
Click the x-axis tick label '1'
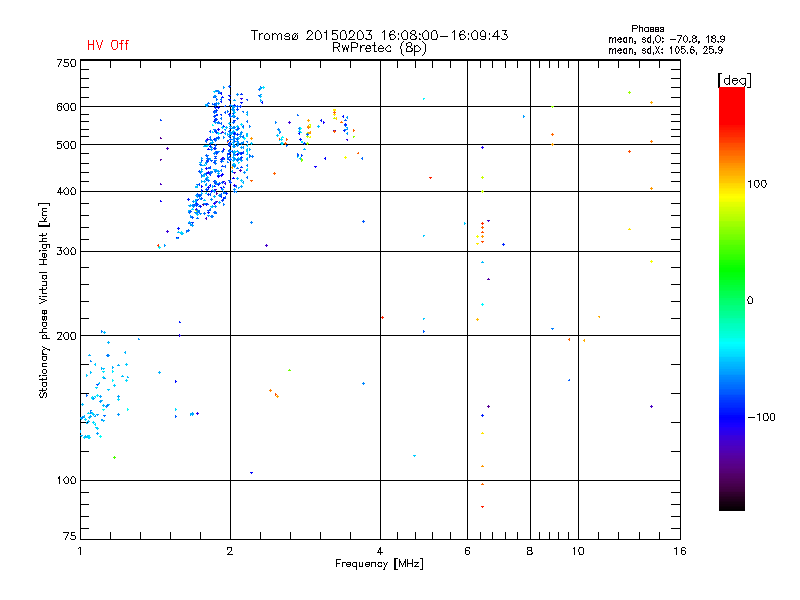click(x=80, y=551)
